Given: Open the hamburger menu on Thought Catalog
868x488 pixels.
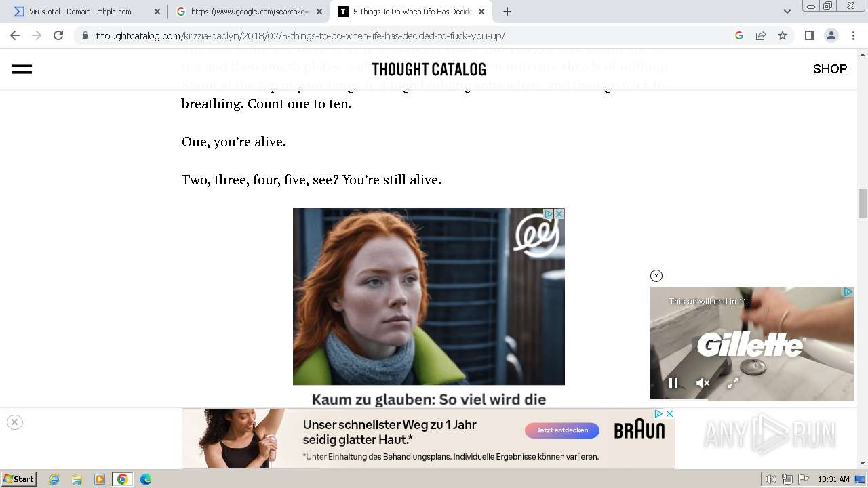Looking at the screenshot, I should pyautogui.click(x=22, y=69).
